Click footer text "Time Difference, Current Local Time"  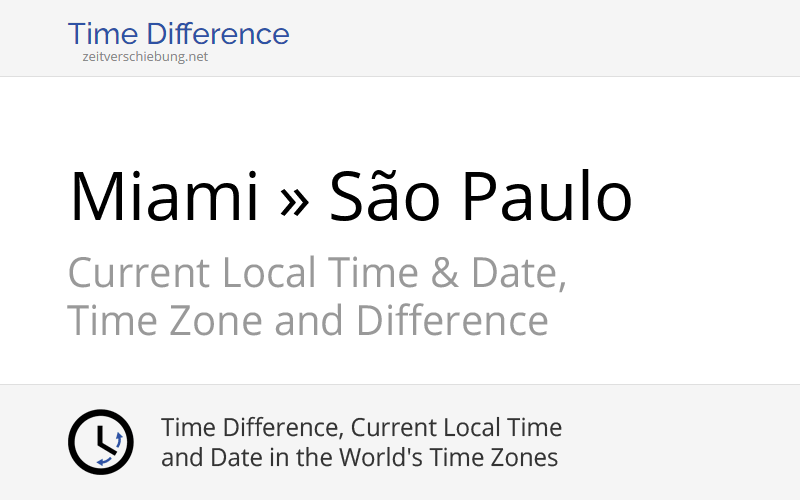point(361,428)
